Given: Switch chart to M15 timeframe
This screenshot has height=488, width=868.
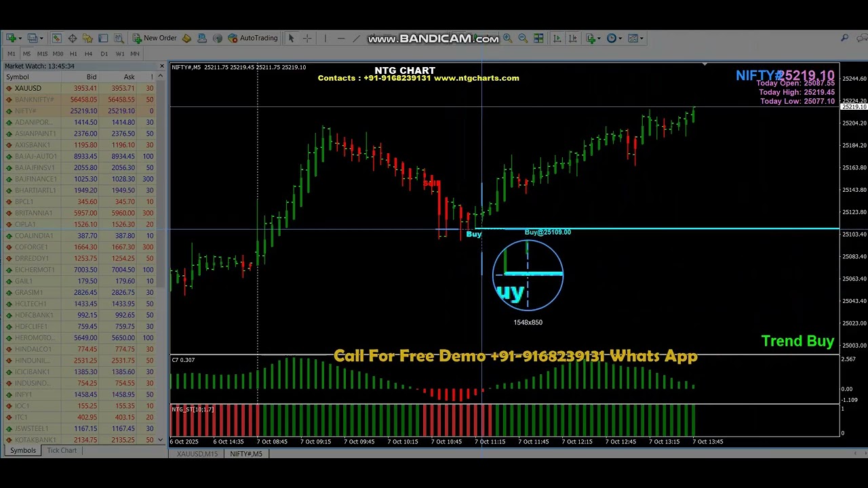Looking at the screenshot, I should (x=42, y=54).
